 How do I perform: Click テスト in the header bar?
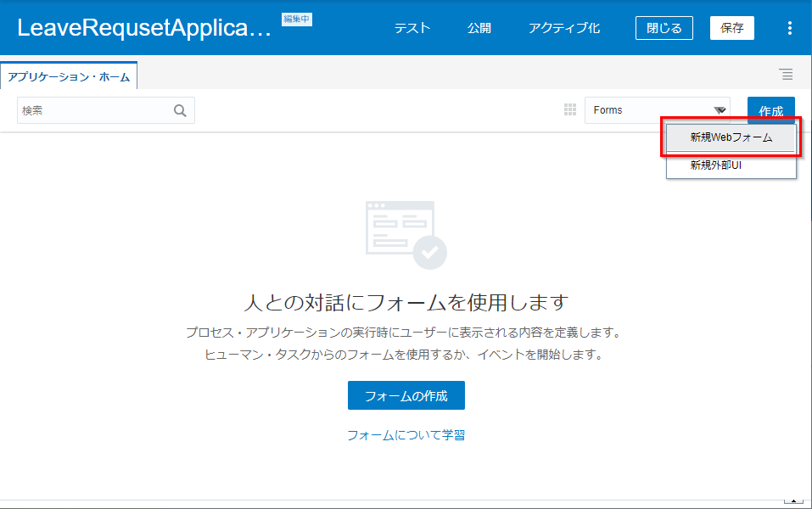click(x=412, y=28)
